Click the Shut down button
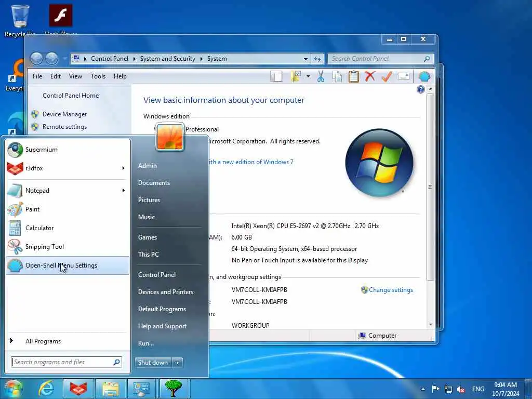The width and height of the screenshot is (532, 399). [153, 363]
